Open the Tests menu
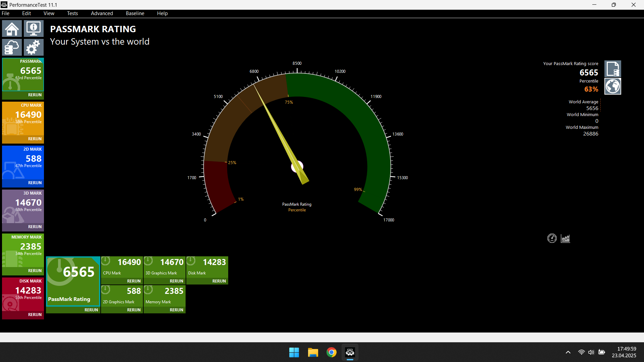644x362 pixels. tap(72, 13)
